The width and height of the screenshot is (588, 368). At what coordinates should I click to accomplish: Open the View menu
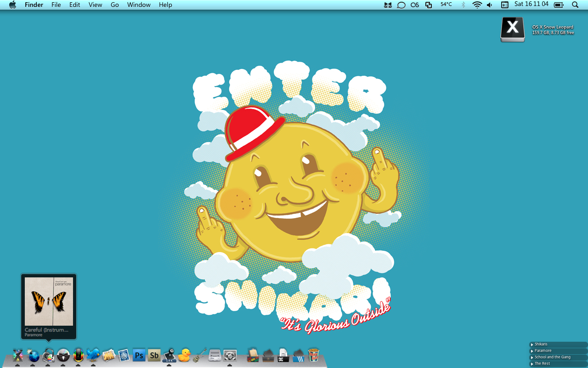coord(95,5)
